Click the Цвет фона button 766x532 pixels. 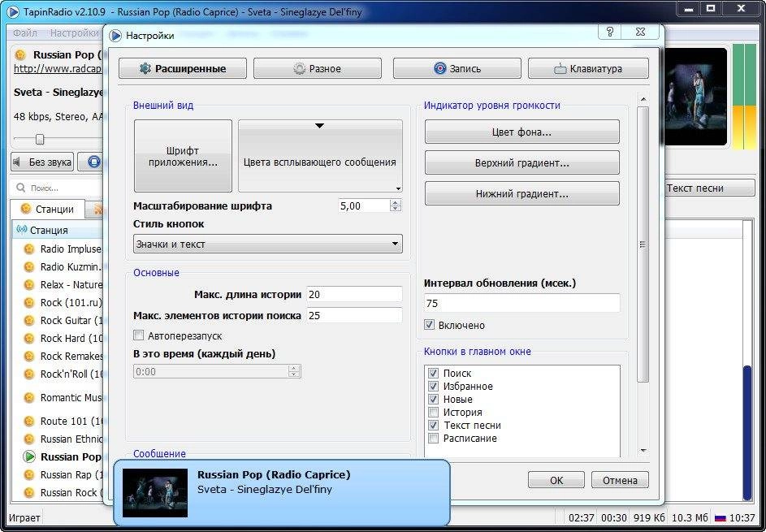[521, 132]
